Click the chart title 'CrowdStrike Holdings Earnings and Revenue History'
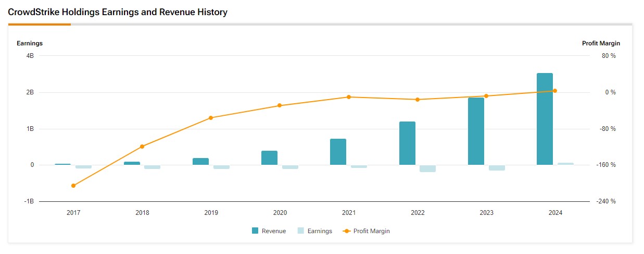The image size is (644, 254). pos(118,12)
